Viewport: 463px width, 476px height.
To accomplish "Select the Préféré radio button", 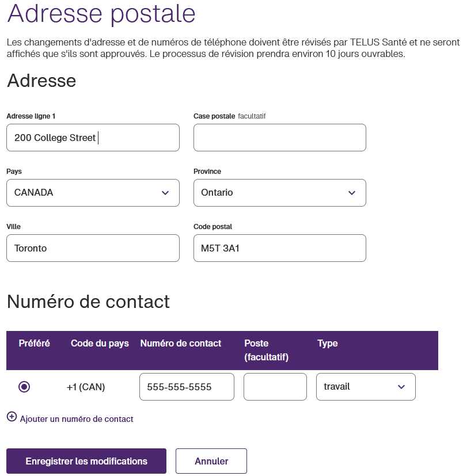I will tap(24, 387).
